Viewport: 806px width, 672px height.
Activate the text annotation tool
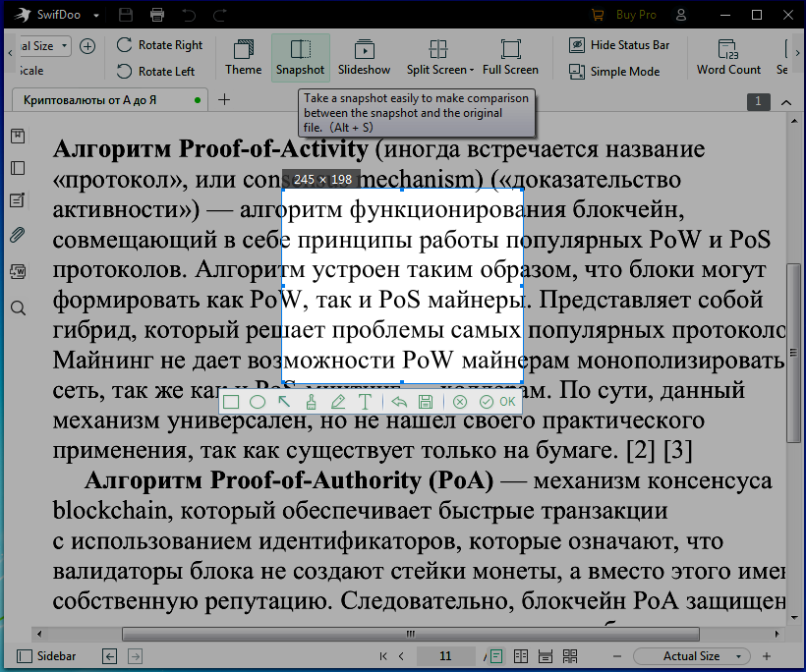(365, 402)
